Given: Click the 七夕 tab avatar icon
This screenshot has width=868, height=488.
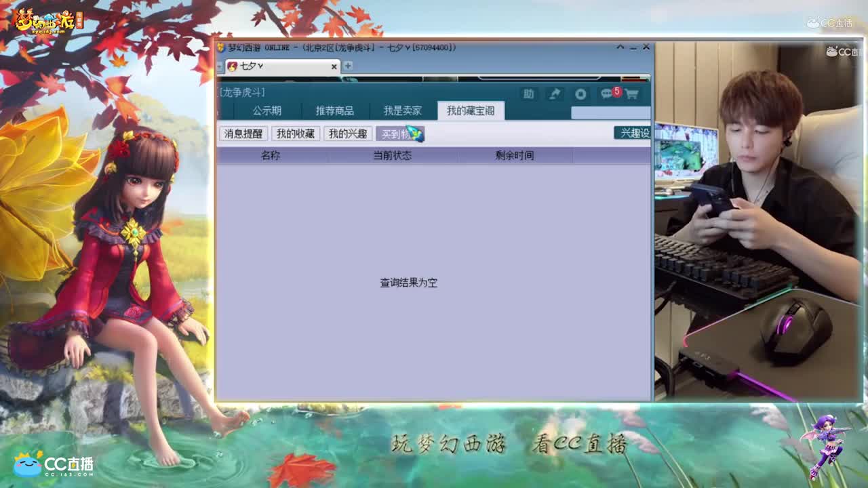Looking at the screenshot, I should (233, 66).
